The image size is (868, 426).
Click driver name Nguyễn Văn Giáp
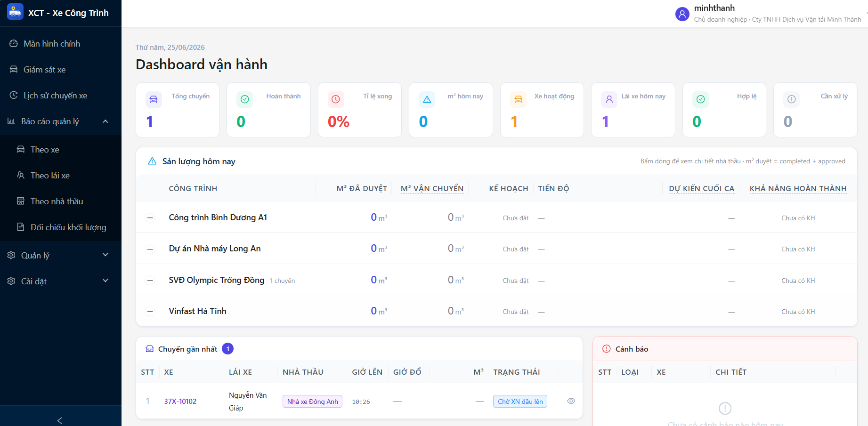[248, 402]
